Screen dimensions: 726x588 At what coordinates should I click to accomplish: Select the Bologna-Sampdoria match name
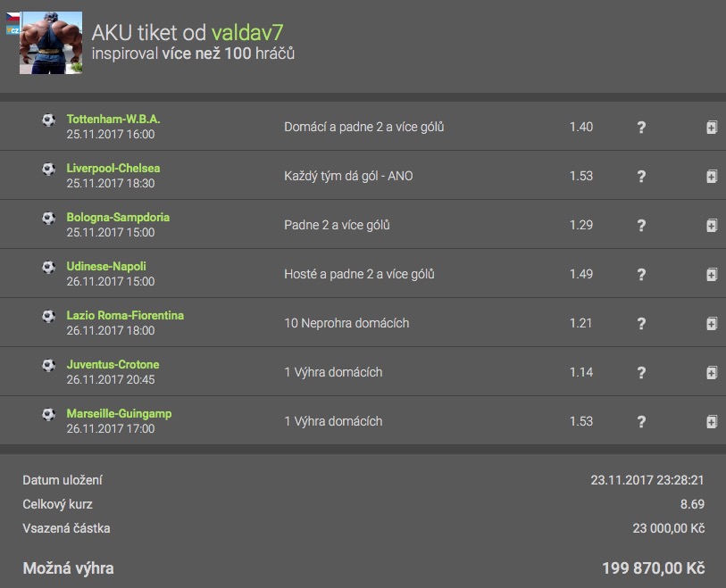coord(118,217)
